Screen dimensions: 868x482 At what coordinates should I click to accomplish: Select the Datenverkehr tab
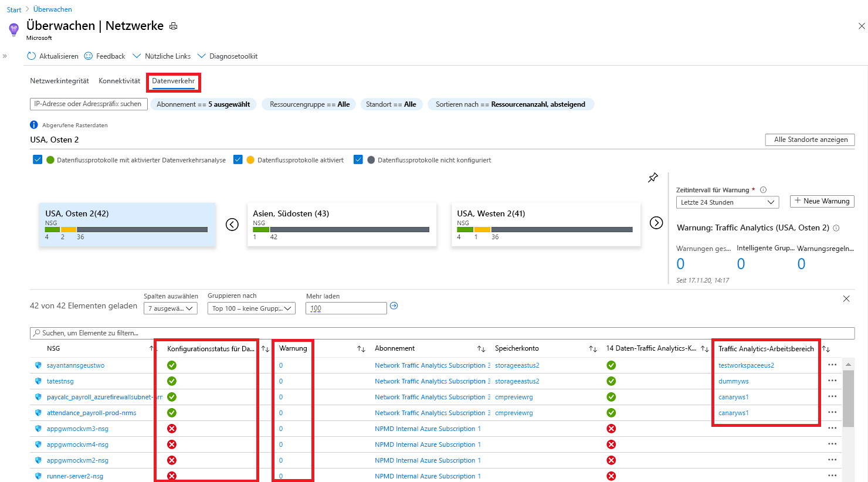tap(174, 81)
